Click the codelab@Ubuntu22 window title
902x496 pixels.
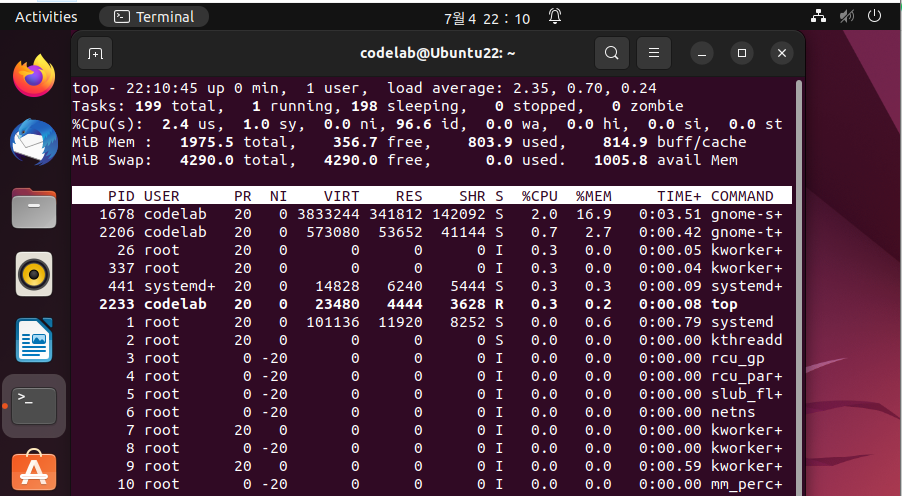(438, 54)
